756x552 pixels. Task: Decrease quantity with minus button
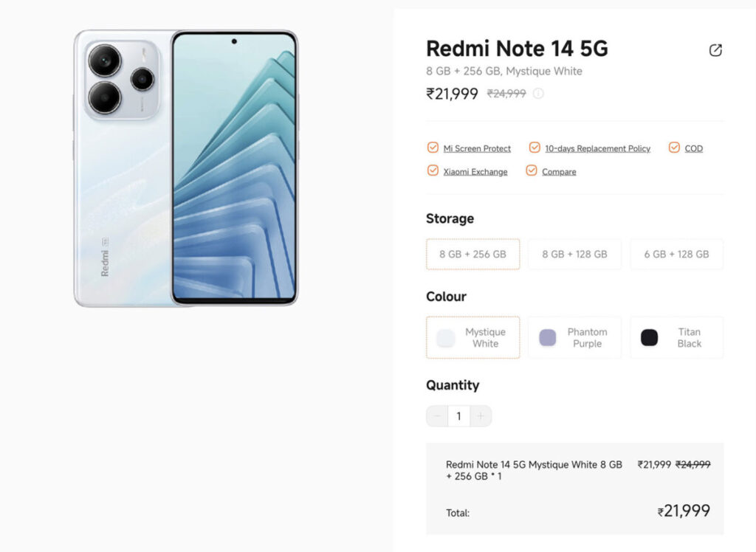(437, 416)
